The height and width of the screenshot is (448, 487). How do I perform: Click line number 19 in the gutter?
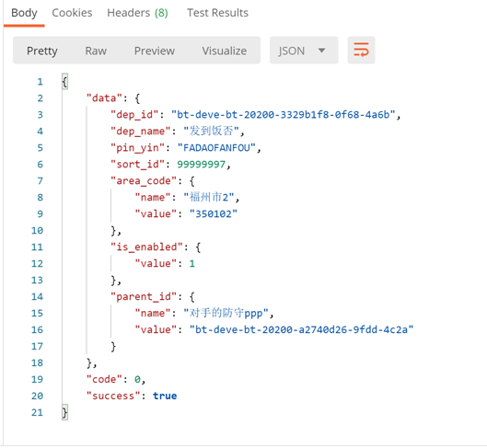pyautogui.click(x=37, y=379)
